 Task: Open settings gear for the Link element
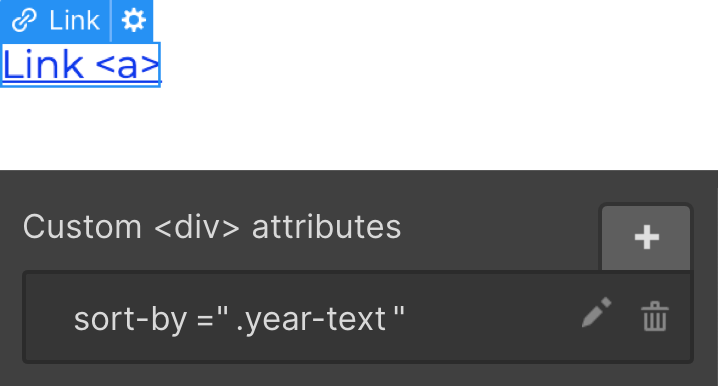pos(133,21)
